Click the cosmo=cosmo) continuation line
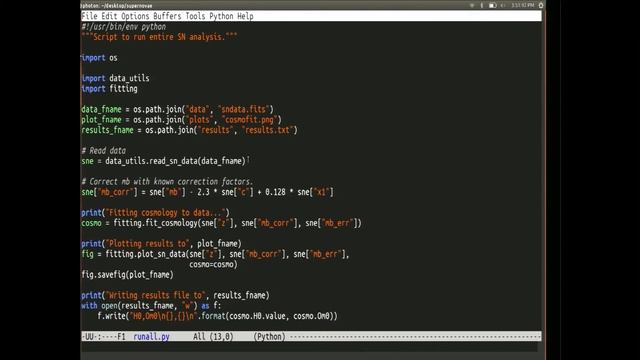The image size is (640, 360). [x=213, y=264]
